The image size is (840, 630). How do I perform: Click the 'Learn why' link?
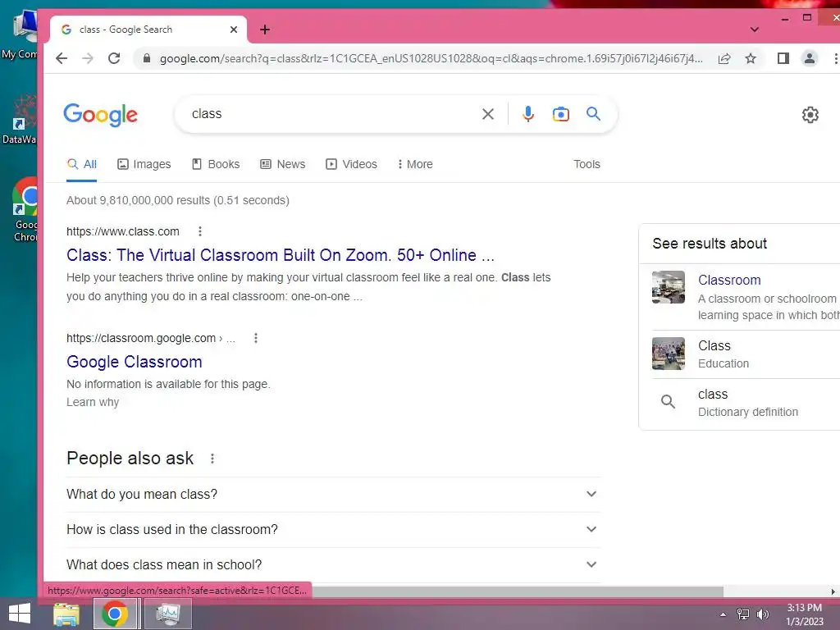[x=93, y=402]
